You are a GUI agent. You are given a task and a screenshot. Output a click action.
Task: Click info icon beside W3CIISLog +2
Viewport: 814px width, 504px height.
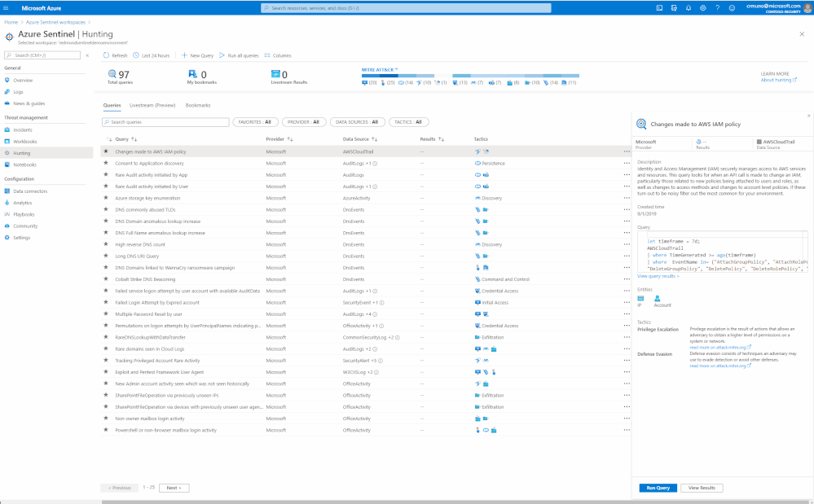tap(376, 372)
